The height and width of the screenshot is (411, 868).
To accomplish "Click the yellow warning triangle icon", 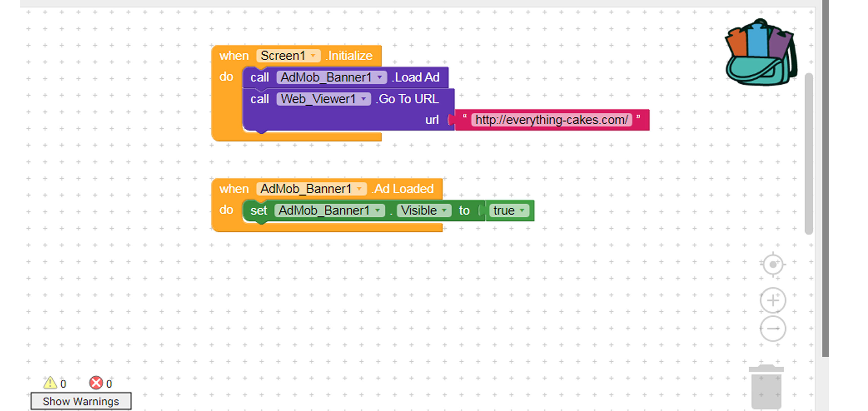I will (x=50, y=383).
